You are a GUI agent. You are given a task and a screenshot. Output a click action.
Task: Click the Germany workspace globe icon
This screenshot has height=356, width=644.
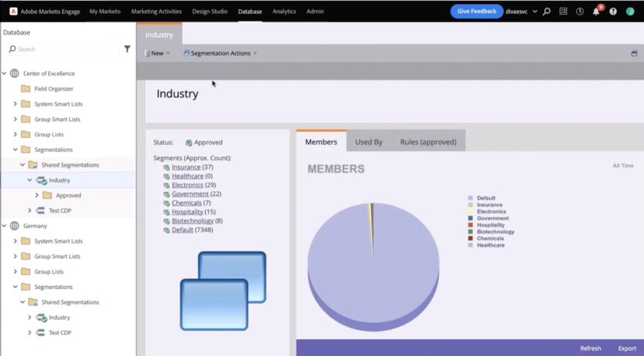coord(15,226)
